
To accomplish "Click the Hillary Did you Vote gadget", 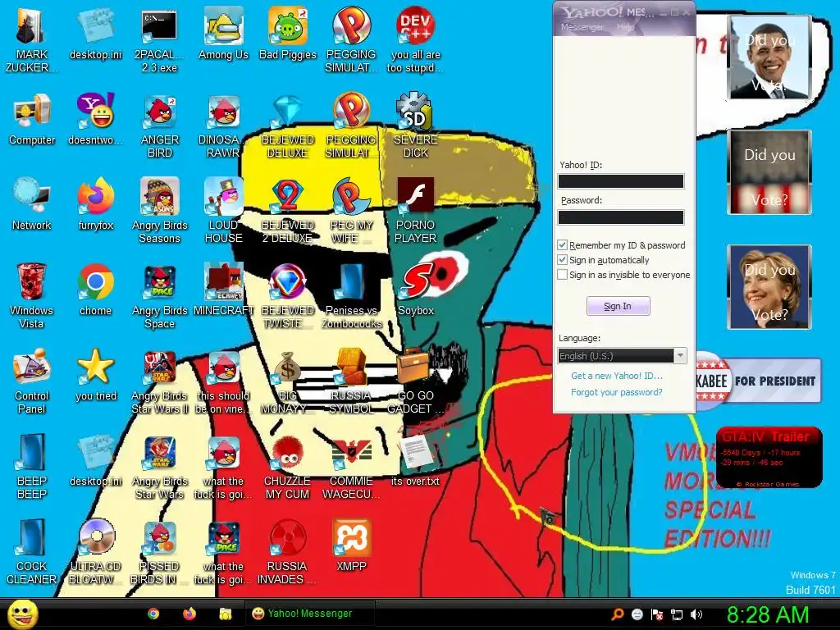I will coord(769,287).
